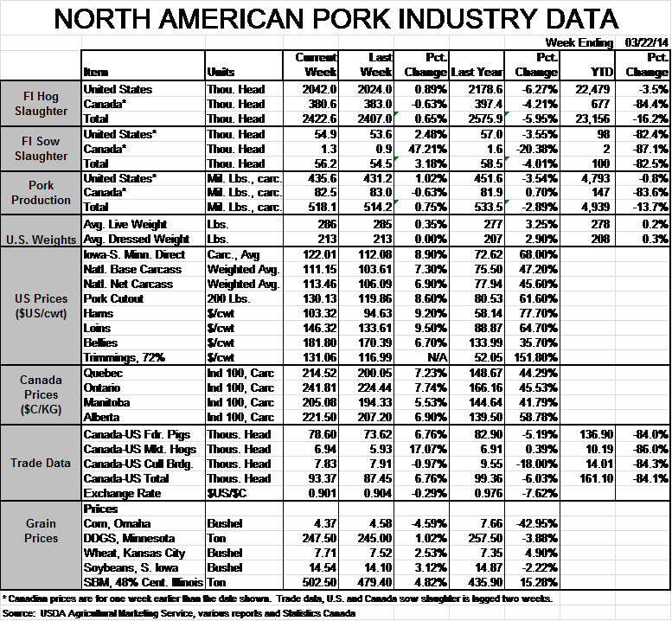Click the Source USDA attribution line
This screenshot has height=621, width=672.
pyautogui.click(x=179, y=614)
